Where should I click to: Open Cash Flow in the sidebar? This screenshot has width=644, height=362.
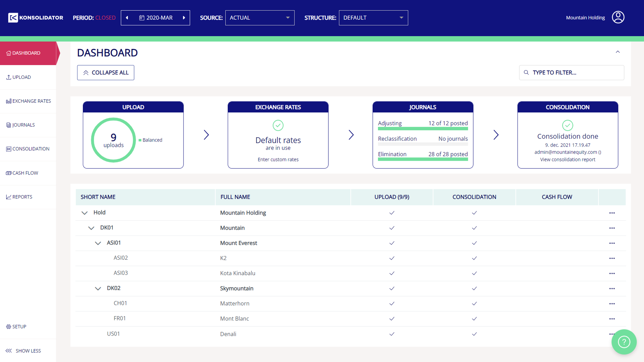coord(28,173)
